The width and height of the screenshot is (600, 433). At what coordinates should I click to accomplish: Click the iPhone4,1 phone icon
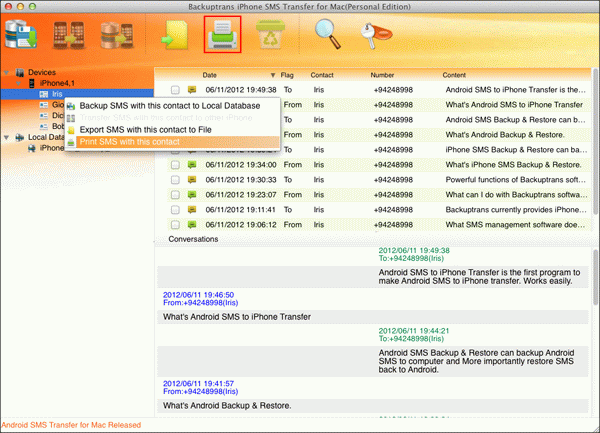pyautogui.click(x=32, y=83)
